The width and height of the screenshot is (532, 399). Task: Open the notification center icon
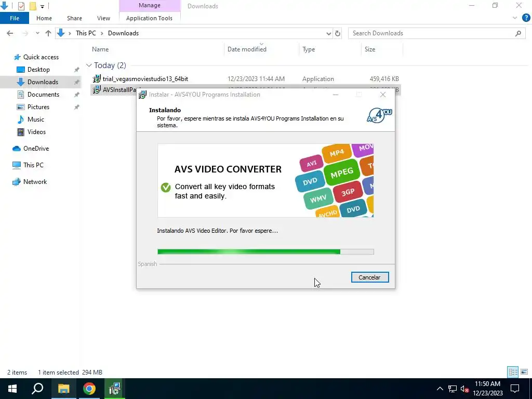(x=515, y=389)
